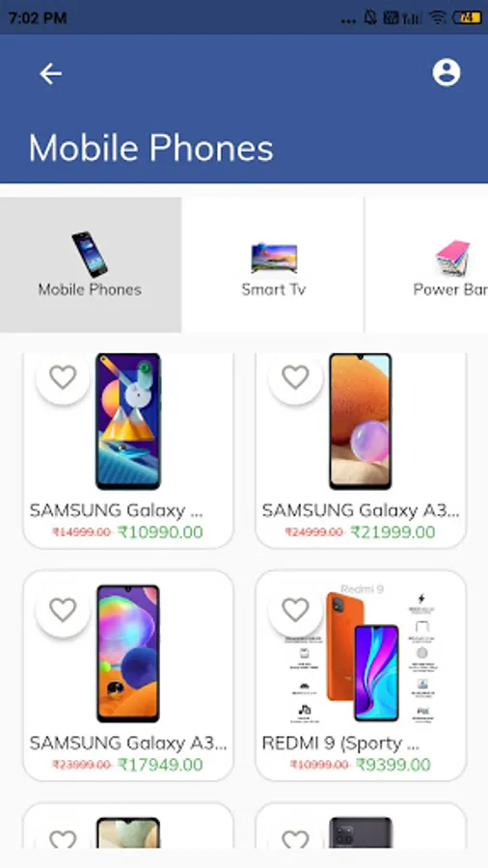Open the ₹17949 Samsung Galaxy product image
Screen dimensions: 488x868
128,653
